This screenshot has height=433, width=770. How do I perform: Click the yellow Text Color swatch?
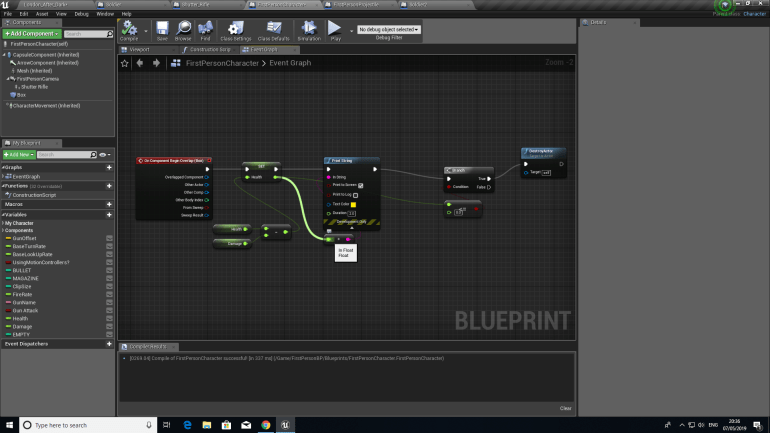(353, 204)
